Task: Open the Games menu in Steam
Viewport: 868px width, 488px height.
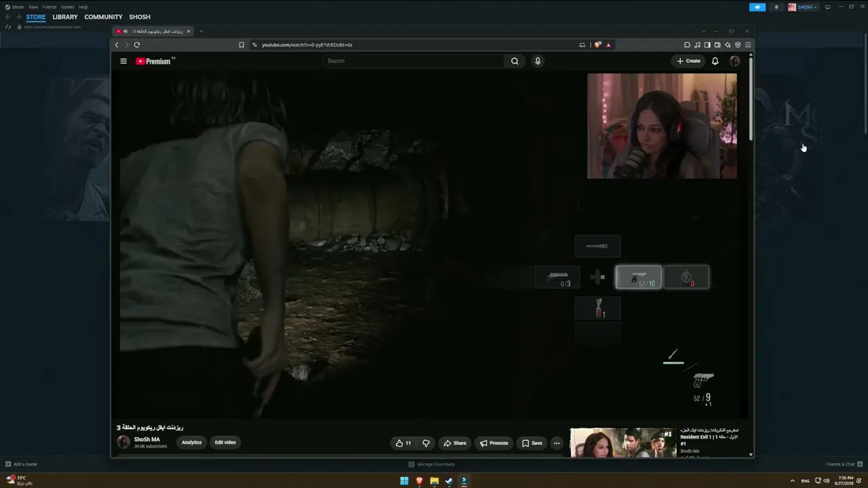Action: 67,7
